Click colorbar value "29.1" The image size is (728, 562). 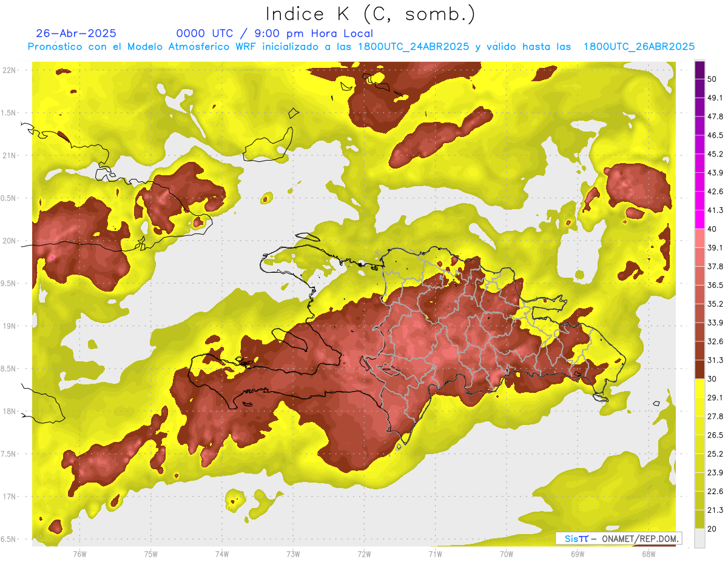point(715,398)
